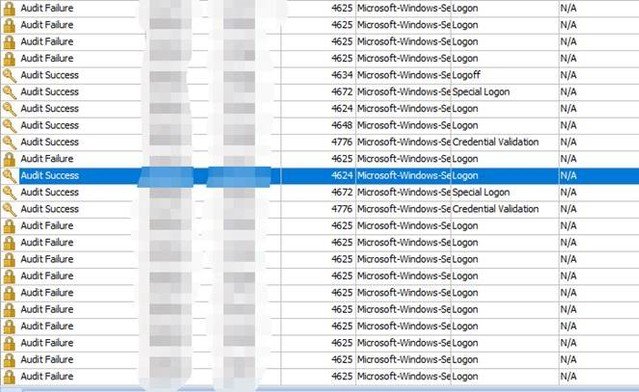Click the lock icon of the Audit Failure right after the last Credential Validation
The image size is (639, 392).
(9, 226)
